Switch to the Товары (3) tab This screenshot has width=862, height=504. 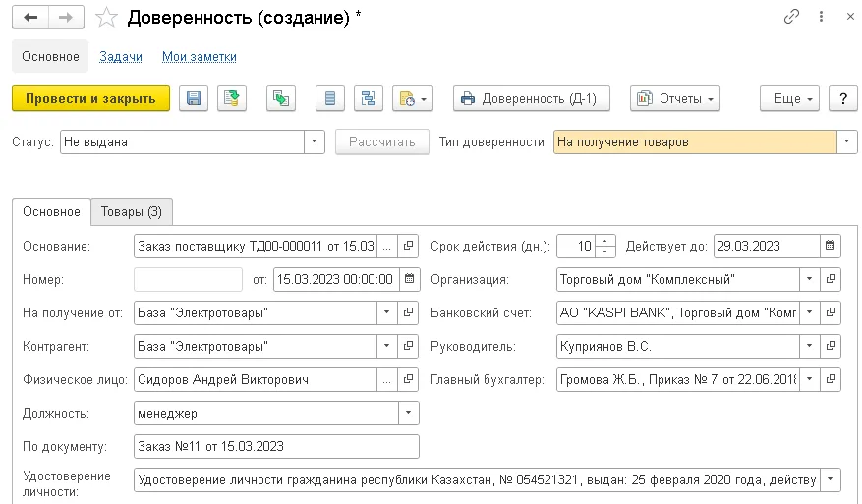click(x=132, y=212)
